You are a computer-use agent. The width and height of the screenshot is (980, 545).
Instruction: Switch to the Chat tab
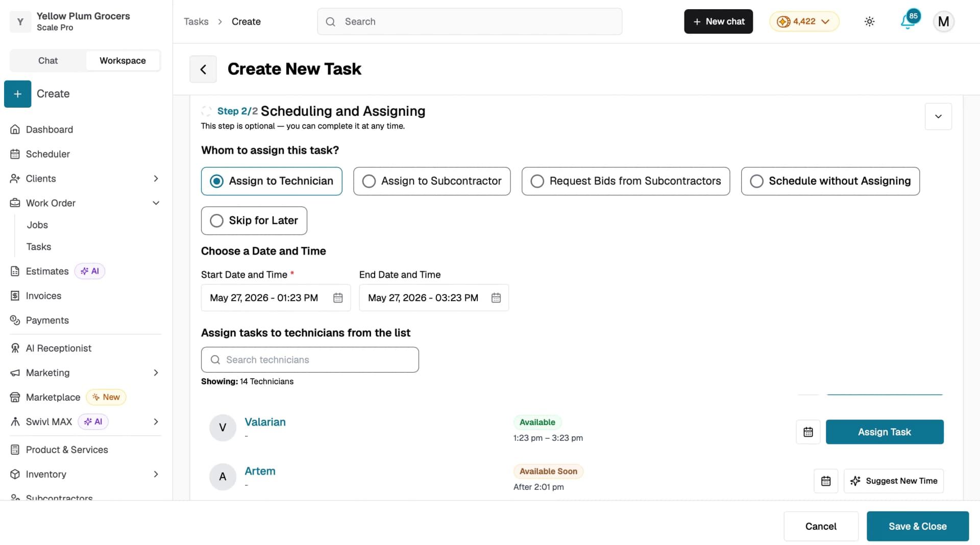[48, 61]
